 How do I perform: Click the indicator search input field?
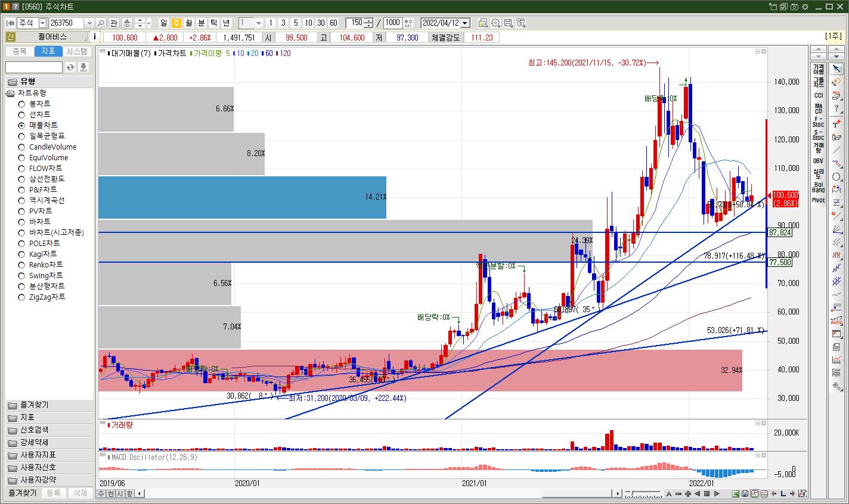tap(34, 67)
